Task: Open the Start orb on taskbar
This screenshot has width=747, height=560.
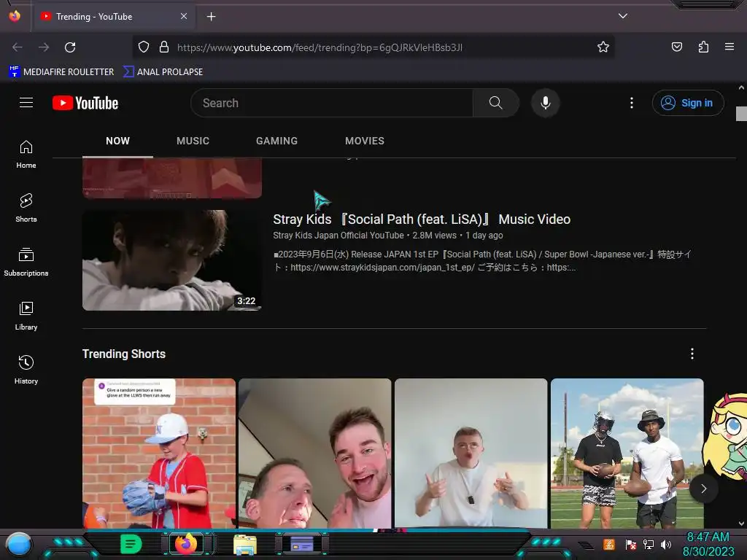Action: 18,545
